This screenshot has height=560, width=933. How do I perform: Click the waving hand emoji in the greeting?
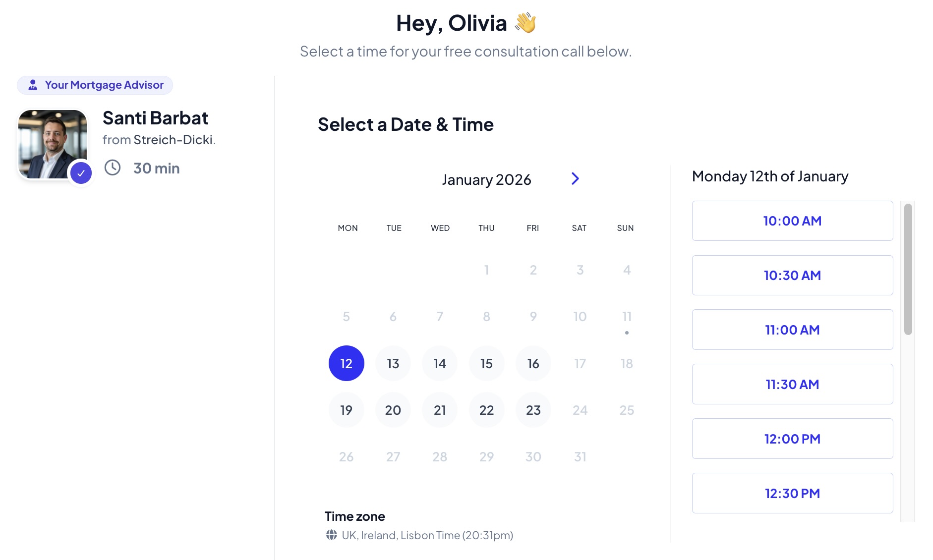point(526,22)
